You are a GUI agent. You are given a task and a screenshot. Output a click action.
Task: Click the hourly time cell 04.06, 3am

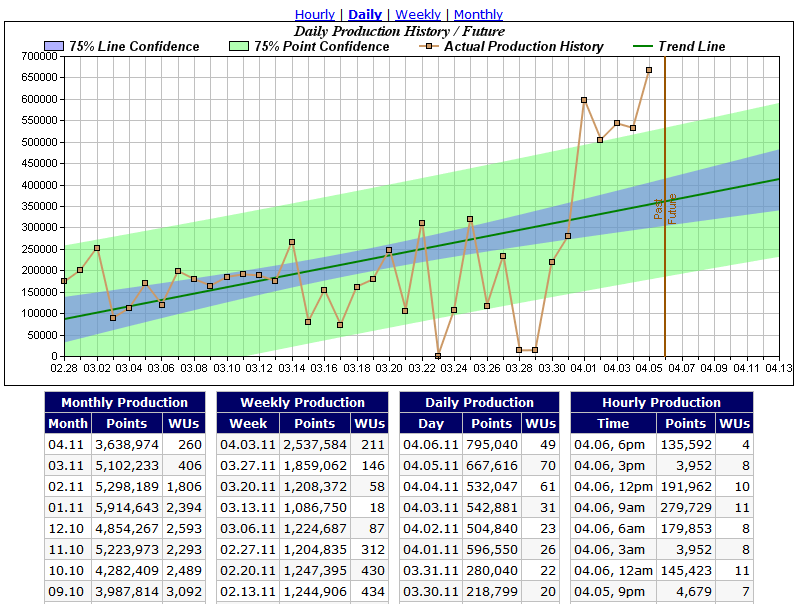pyautogui.click(x=613, y=550)
